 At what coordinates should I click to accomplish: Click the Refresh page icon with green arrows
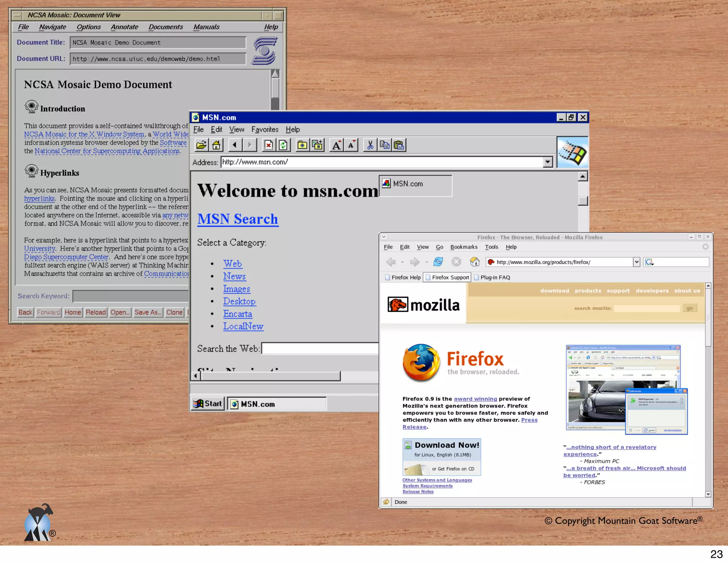283,145
